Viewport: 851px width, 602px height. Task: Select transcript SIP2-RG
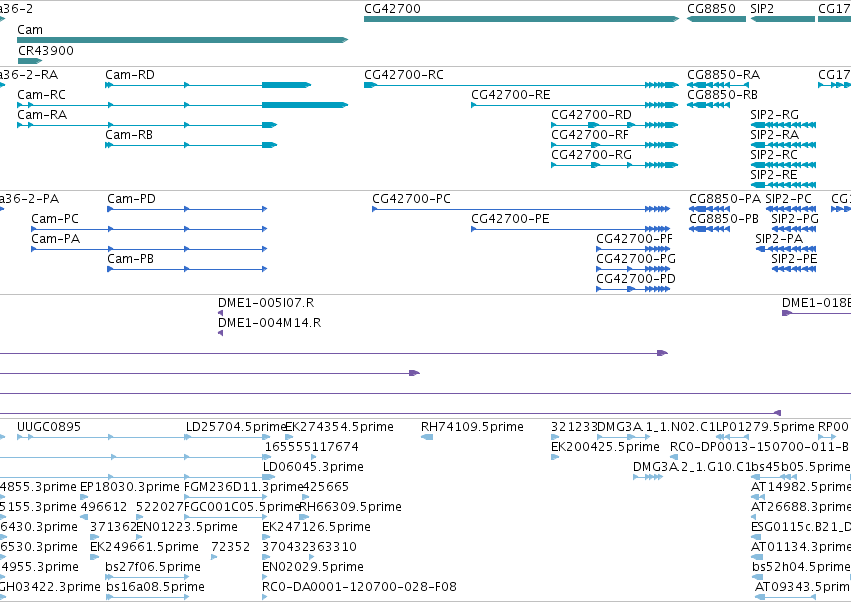pyautogui.click(x=783, y=125)
